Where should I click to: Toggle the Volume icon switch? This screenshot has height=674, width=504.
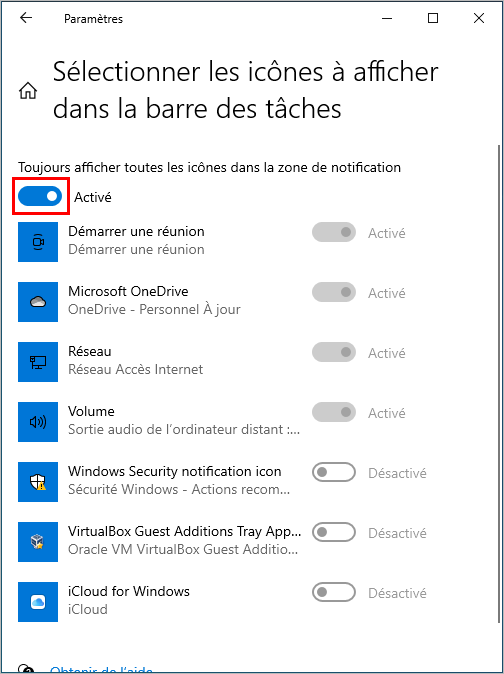tap(334, 413)
